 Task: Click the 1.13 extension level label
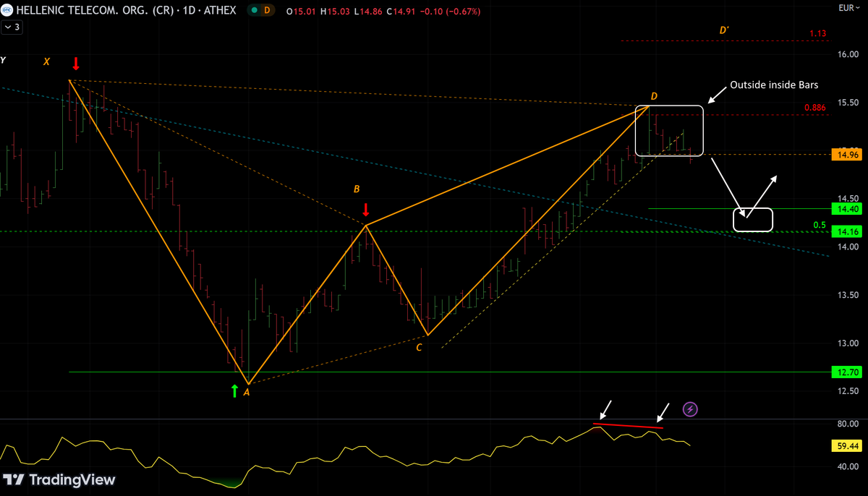tap(818, 33)
